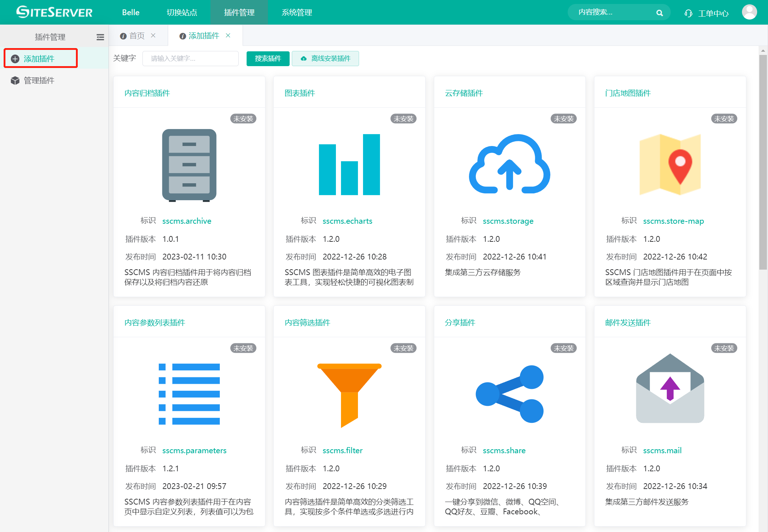Open the user avatar profile icon
This screenshot has height=532, width=768.
tap(749, 12)
